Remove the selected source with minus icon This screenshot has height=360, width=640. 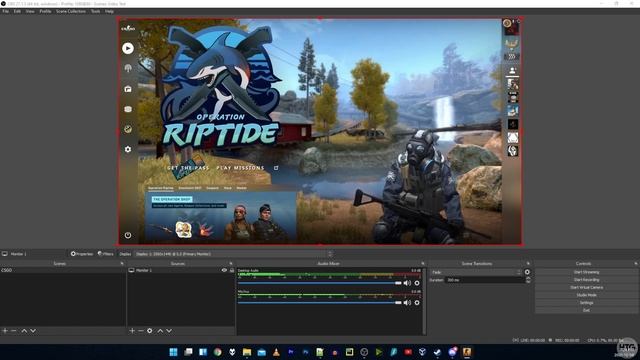point(140,331)
